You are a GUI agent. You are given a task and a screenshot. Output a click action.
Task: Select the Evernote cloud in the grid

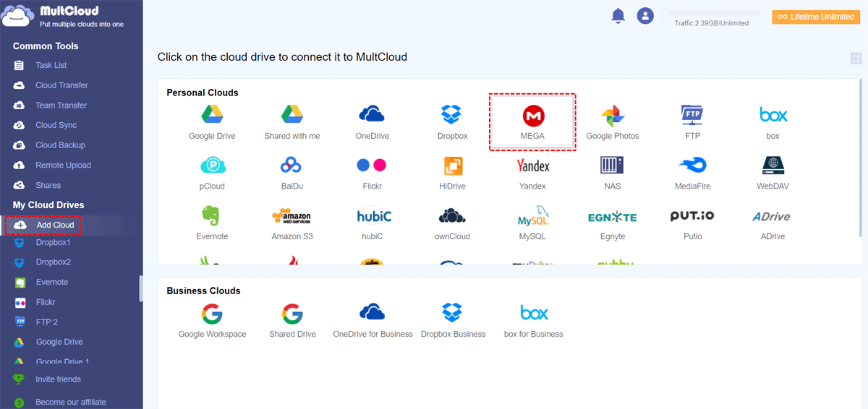coord(211,223)
